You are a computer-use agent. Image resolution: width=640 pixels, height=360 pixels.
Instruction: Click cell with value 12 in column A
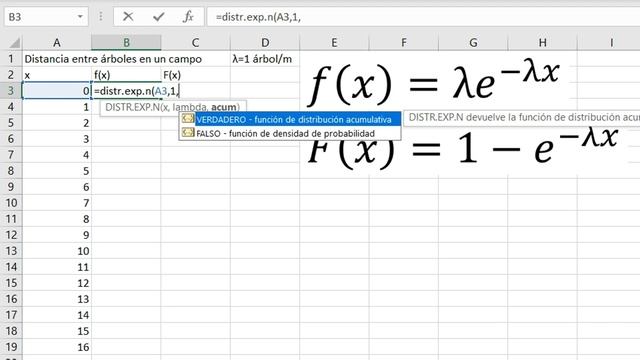click(x=57, y=283)
